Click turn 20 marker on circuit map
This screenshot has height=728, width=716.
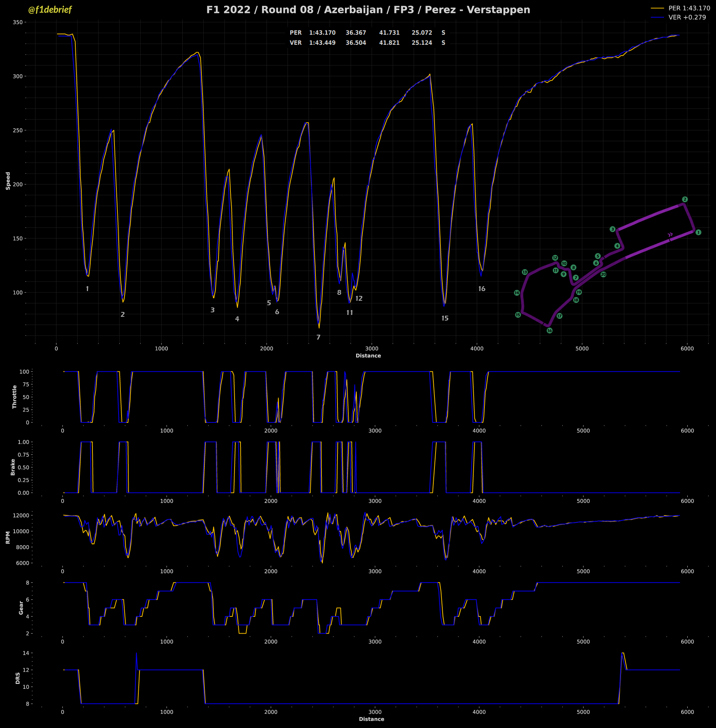pos(603,275)
